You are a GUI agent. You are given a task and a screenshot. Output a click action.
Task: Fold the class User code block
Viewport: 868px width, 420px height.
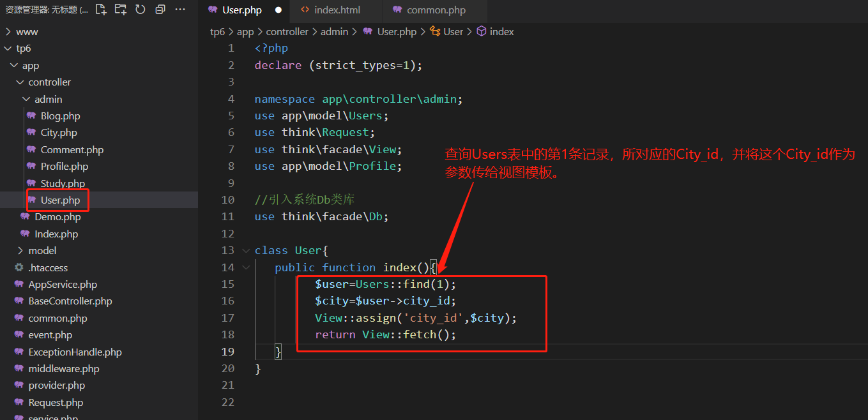click(x=247, y=251)
